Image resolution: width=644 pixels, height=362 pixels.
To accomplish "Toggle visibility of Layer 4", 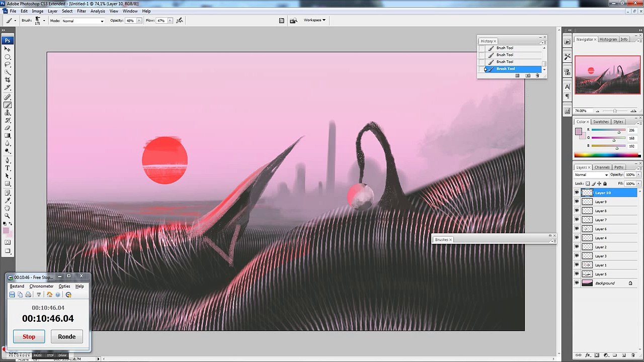I will 577,238.
